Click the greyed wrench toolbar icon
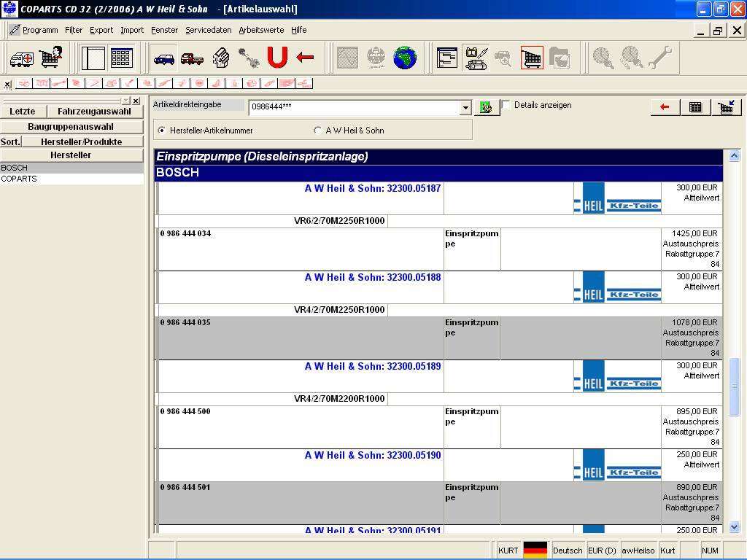Image resolution: width=747 pixels, height=560 pixels. 659,58
